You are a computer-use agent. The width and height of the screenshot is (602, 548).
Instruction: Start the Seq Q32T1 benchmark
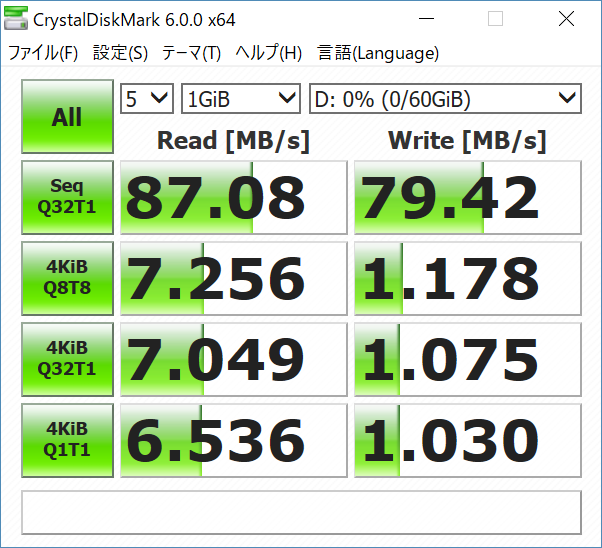tap(67, 198)
